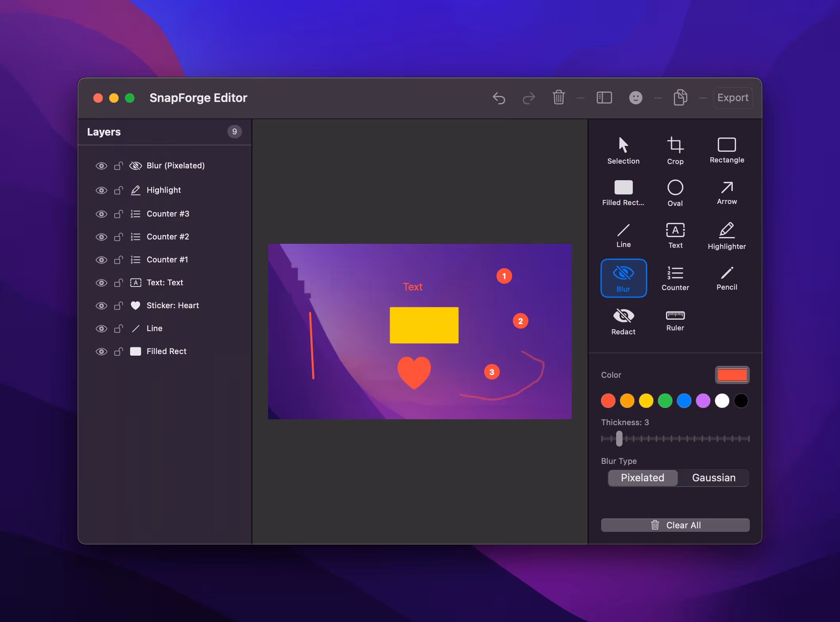Pick the Highlighter tool
The width and height of the screenshot is (840, 622).
[x=727, y=236]
